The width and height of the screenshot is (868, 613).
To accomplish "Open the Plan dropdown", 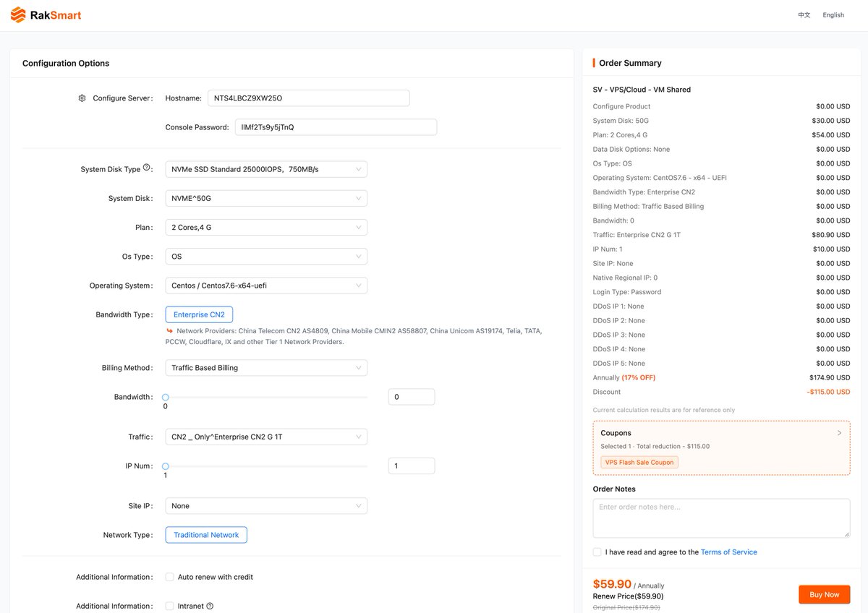I will tap(266, 228).
